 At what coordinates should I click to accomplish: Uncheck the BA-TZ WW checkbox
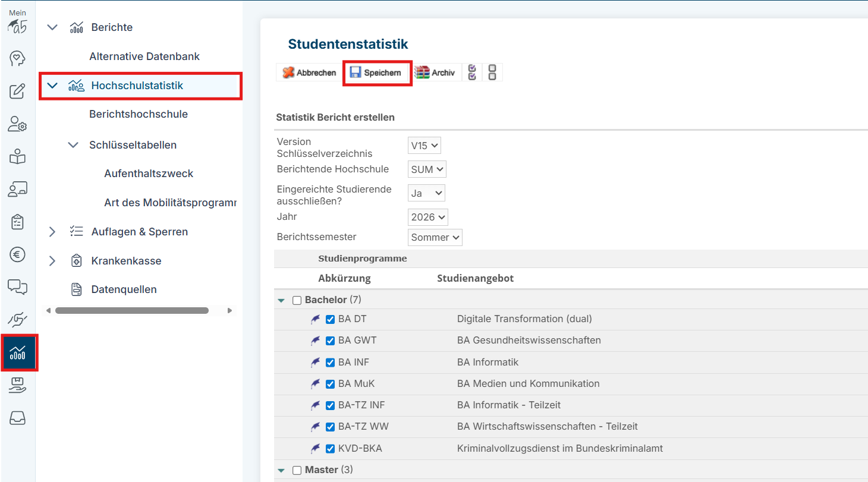pos(331,427)
